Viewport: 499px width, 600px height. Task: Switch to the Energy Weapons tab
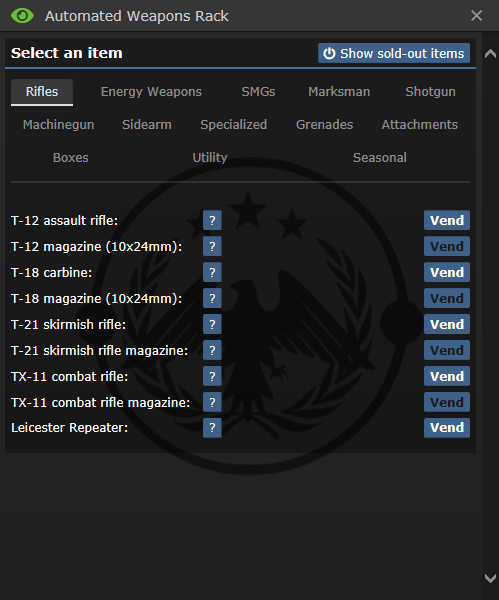pos(151,92)
